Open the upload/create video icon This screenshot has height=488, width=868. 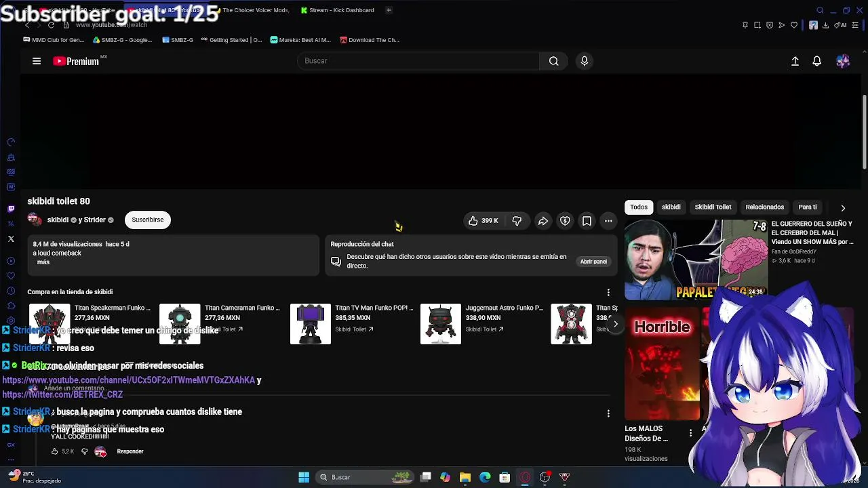[x=795, y=61]
